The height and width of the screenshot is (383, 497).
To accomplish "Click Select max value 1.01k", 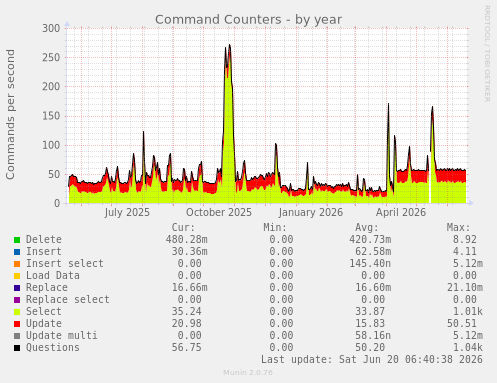I will [x=468, y=311].
